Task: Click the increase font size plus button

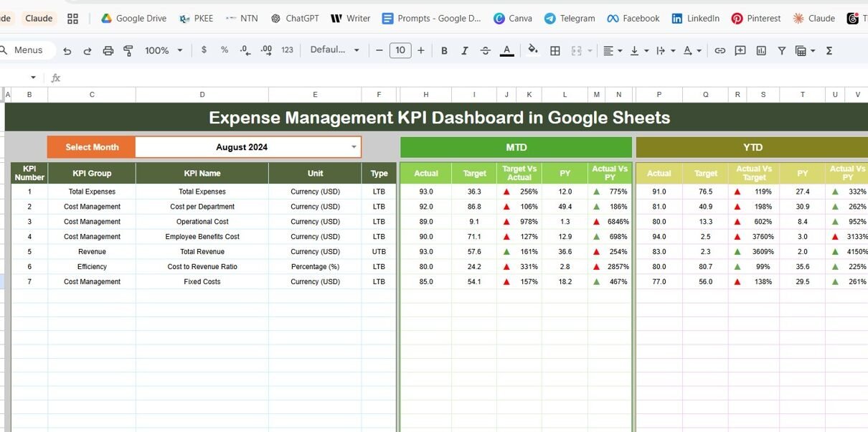Action: point(420,50)
